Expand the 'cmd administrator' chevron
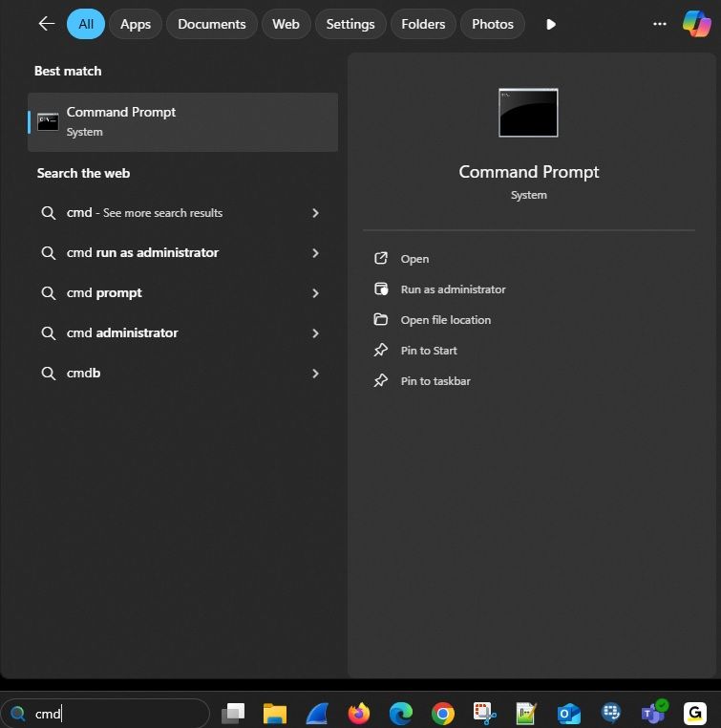 (315, 333)
